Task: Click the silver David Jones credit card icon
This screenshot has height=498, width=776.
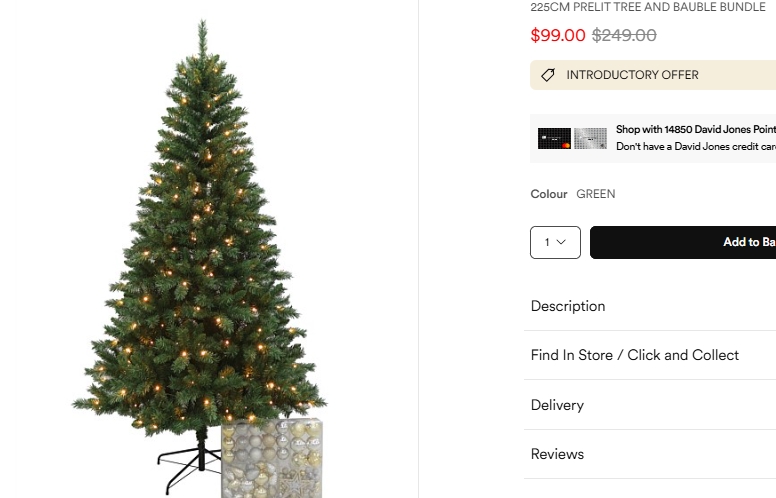Action: coord(590,138)
